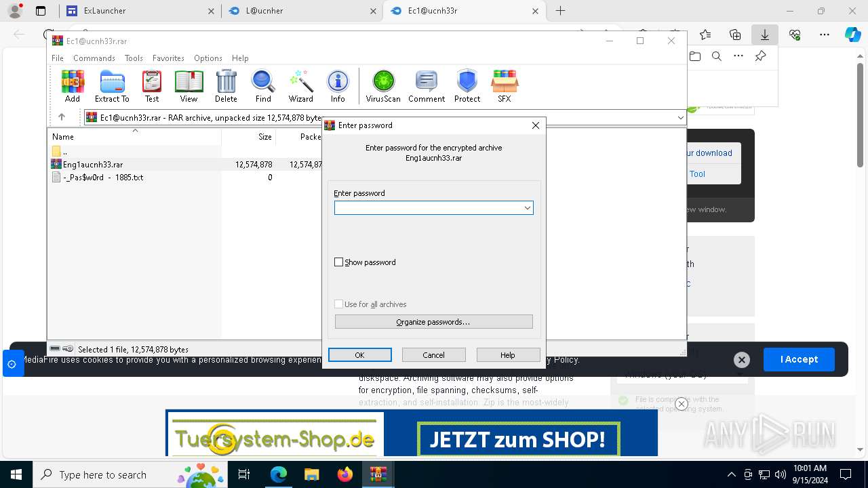Viewport: 868px width, 488px height.
Task: Open Edge settings and more menu
Action: 825,35
